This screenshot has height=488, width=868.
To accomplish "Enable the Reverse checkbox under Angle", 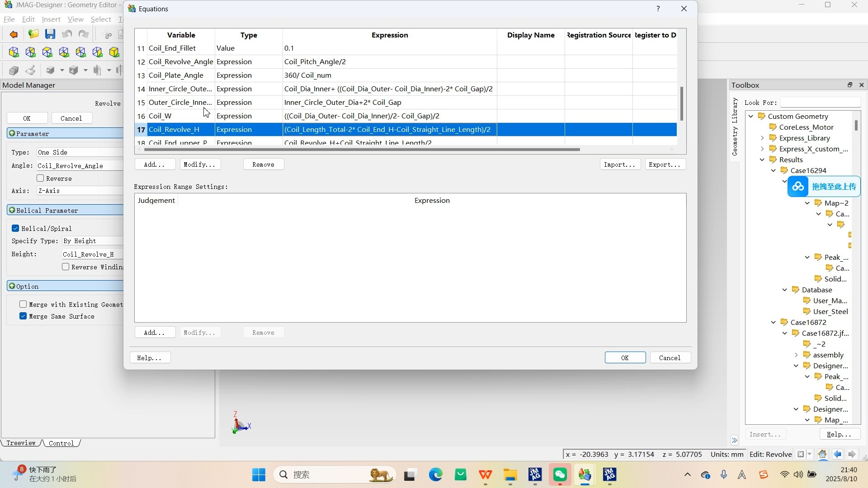I will pos(41,178).
